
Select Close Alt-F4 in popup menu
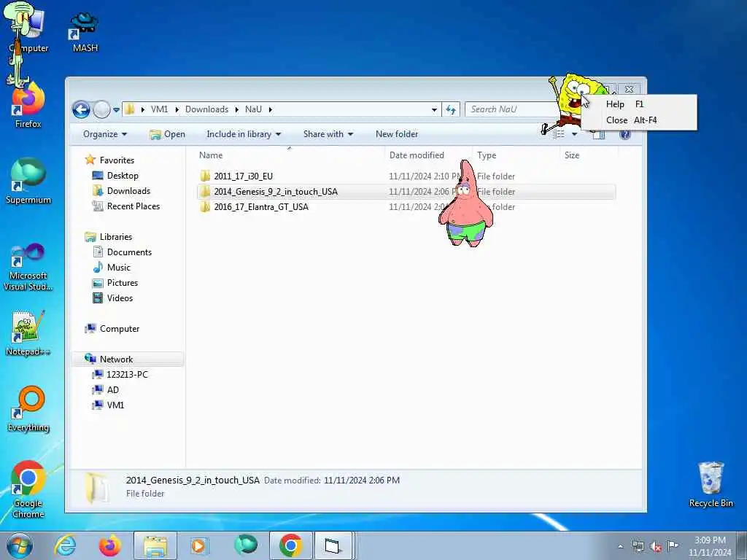click(638, 120)
